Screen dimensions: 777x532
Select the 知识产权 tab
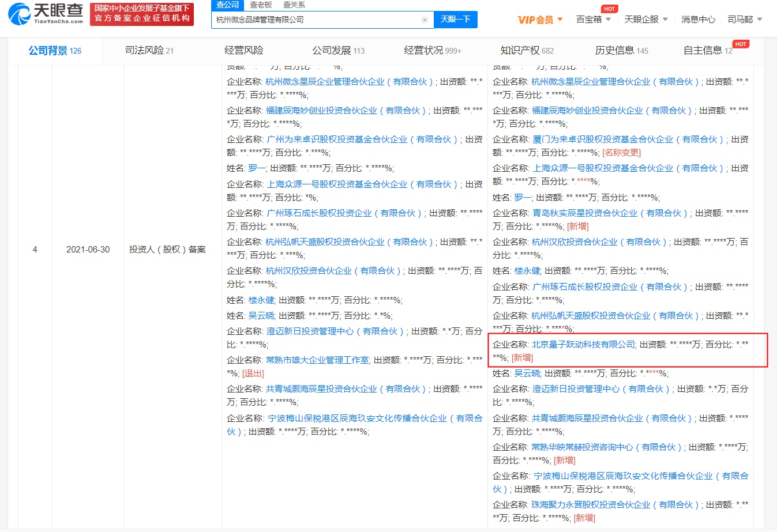click(x=527, y=51)
